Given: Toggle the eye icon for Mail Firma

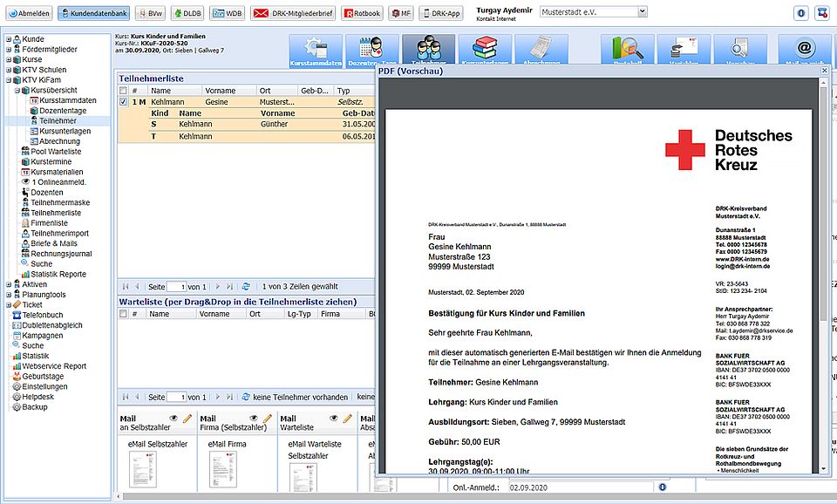Looking at the screenshot, I should tap(255, 419).
